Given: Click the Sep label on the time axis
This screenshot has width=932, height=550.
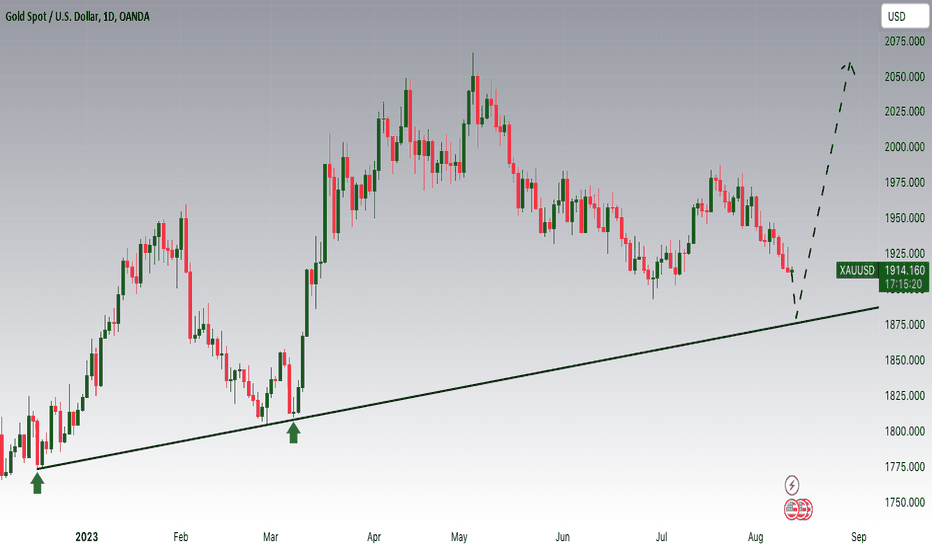Looking at the screenshot, I should pos(858,537).
